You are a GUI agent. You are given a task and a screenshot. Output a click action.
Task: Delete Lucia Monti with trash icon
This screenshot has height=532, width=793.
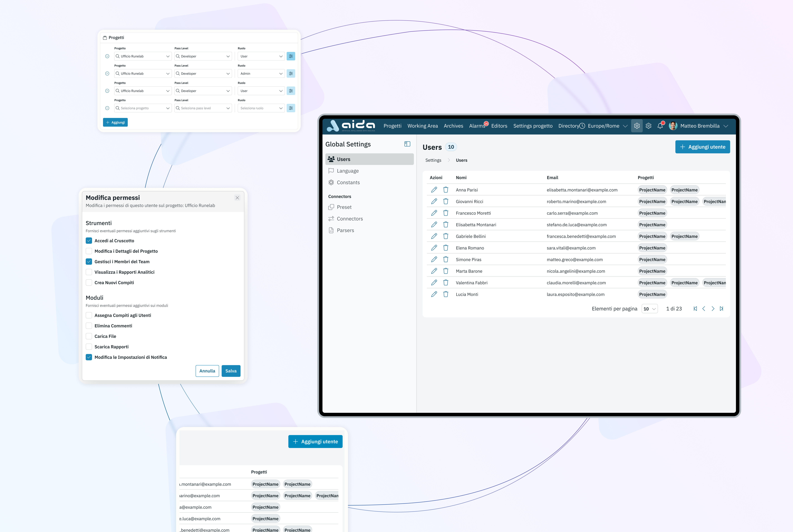[446, 294]
